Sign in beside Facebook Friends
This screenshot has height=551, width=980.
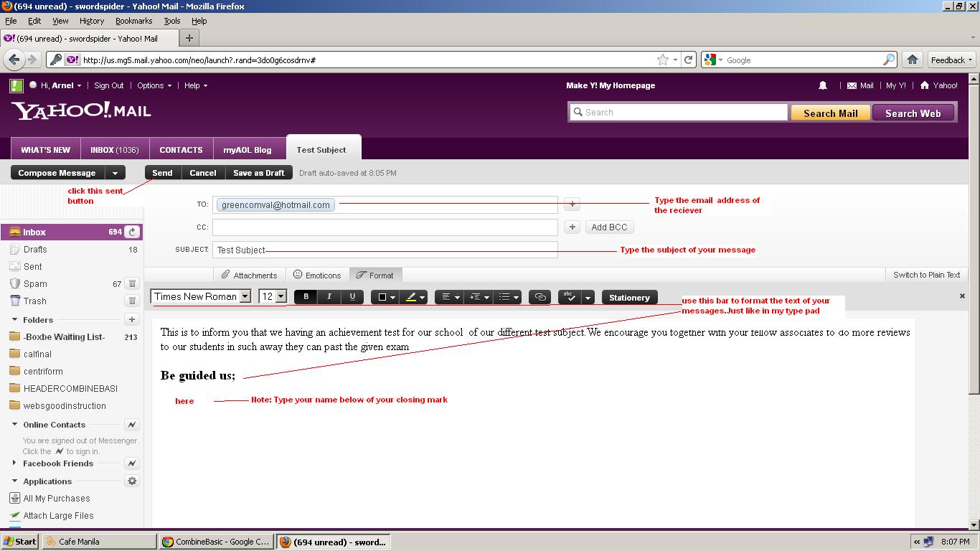coord(132,463)
